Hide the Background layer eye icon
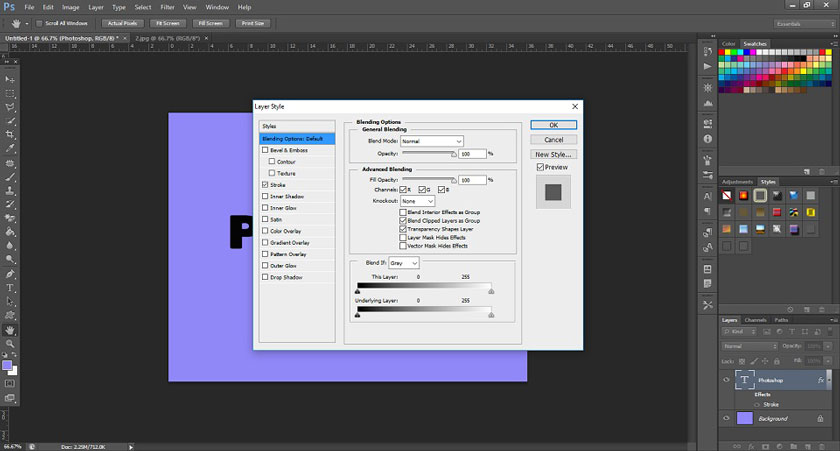Screen dimensions: 840x451 coord(726,418)
